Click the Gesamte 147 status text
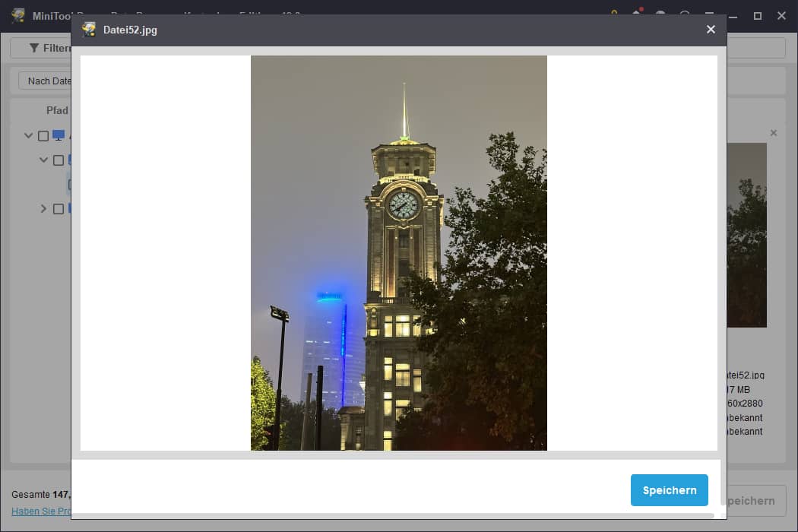Image resolution: width=798 pixels, height=532 pixels. pyautogui.click(x=41, y=494)
